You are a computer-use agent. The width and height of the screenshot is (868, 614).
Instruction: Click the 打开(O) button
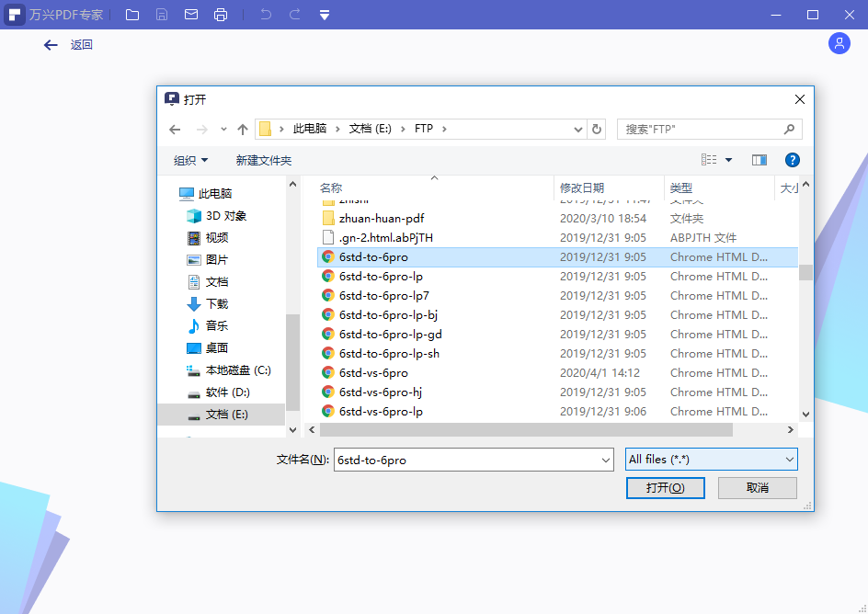pyautogui.click(x=665, y=488)
